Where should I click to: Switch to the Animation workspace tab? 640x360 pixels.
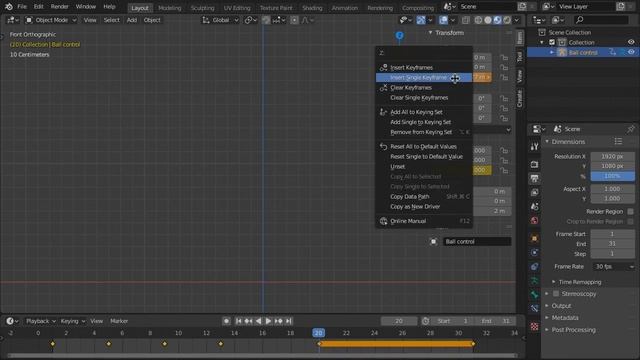[344, 8]
